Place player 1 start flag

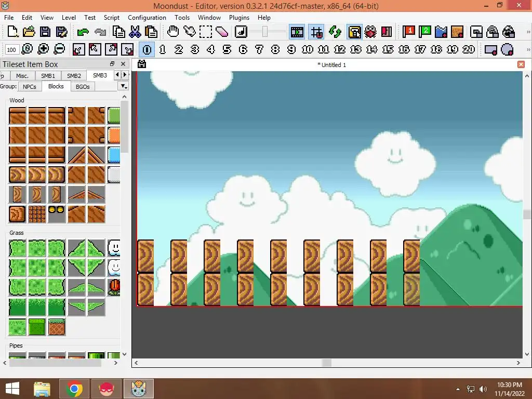(x=408, y=32)
